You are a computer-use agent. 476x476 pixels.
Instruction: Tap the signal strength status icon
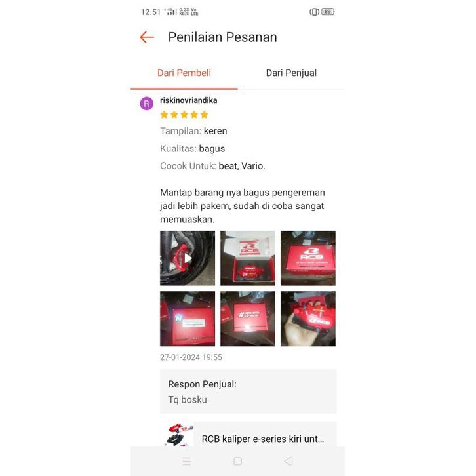170,12
